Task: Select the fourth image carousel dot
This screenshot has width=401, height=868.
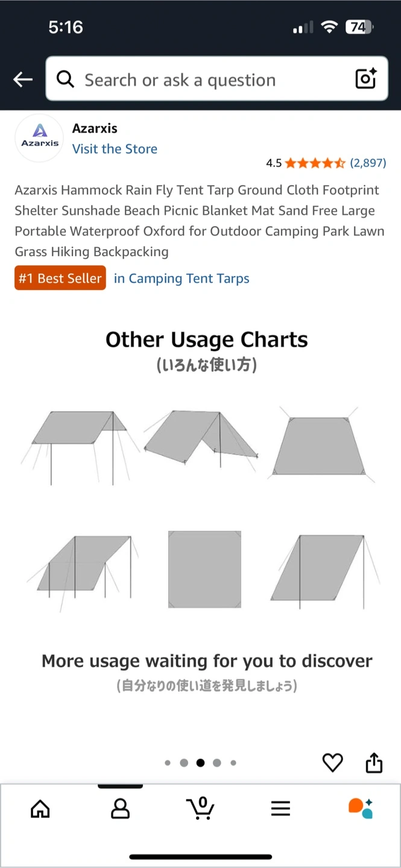Action: (x=217, y=763)
